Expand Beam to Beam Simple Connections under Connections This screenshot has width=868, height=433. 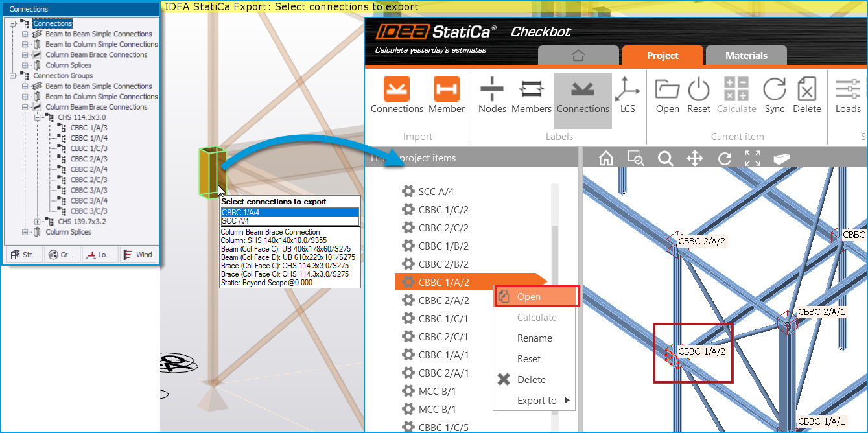[26, 34]
